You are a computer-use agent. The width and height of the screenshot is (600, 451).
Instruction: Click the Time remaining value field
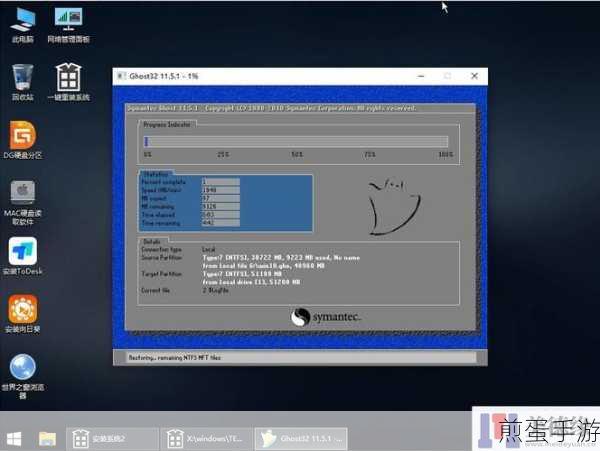[x=221, y=223]
